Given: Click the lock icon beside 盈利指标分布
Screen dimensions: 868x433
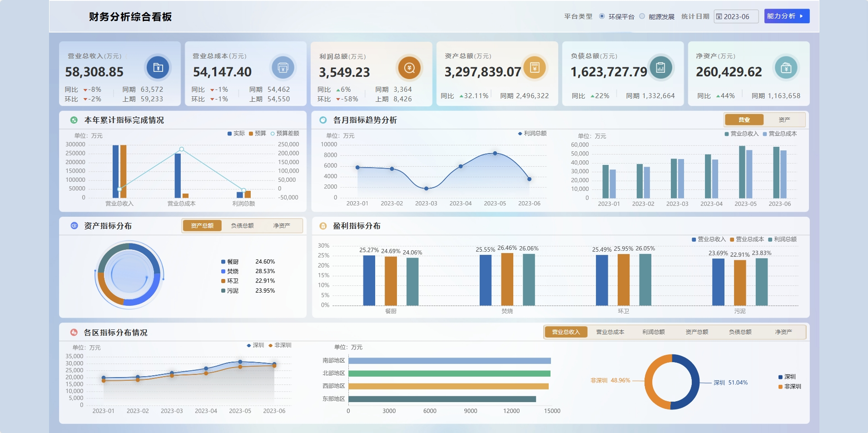Looking at the screenshot, I should coord(323,226).
